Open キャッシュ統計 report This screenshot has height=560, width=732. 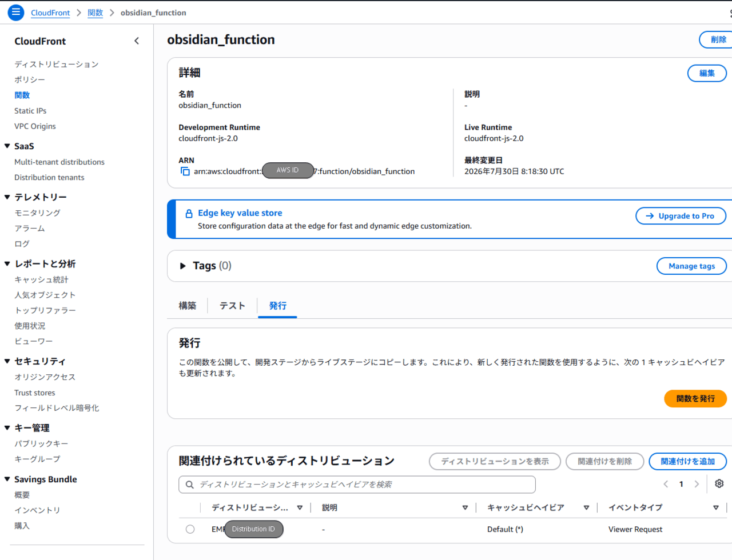click(x=41, y=279)
